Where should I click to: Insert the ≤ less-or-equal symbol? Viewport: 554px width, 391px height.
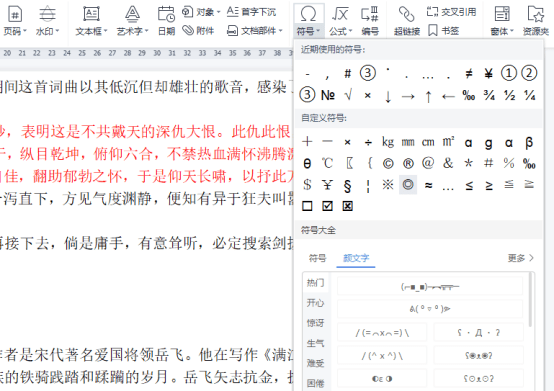469,185
